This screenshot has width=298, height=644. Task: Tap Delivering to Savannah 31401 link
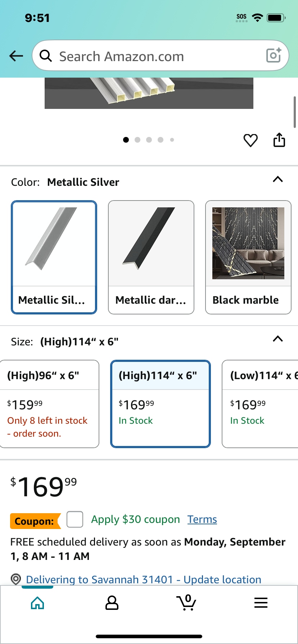144,579
